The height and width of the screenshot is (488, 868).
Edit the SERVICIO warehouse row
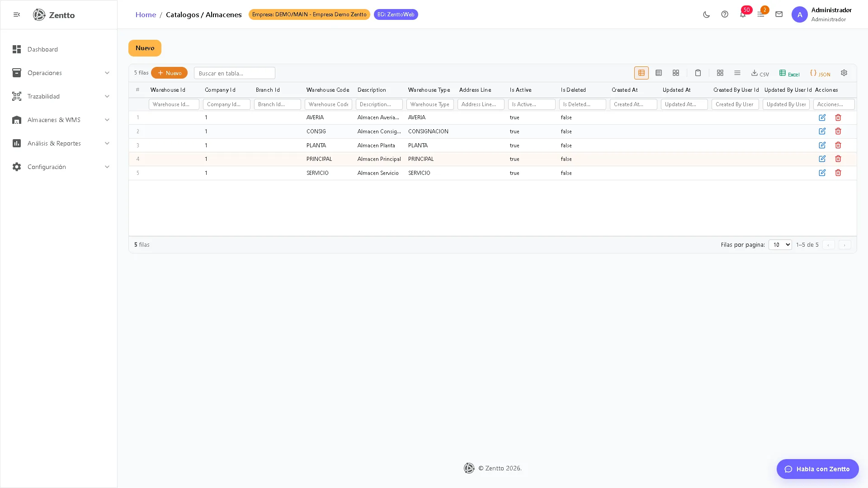822,173
